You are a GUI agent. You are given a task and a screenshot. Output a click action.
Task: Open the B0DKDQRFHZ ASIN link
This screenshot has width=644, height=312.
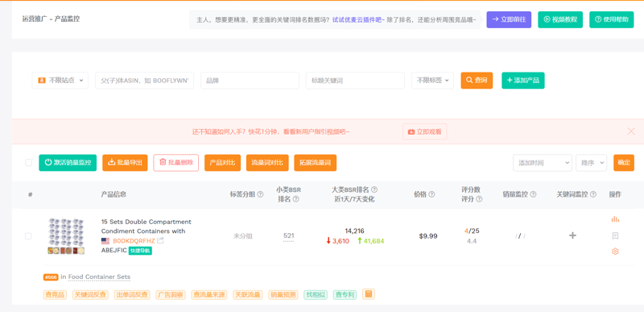(x=134, y=241)
